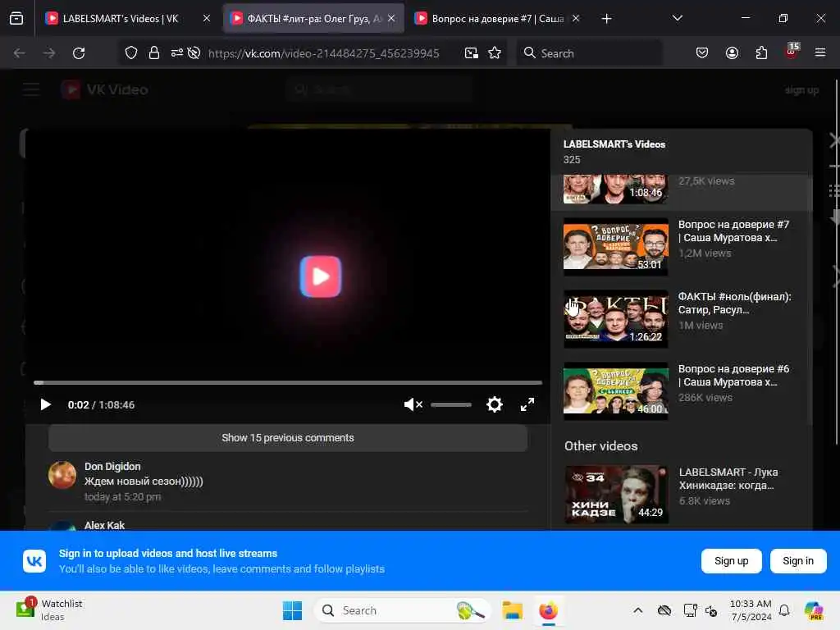Image resolution: width=840 pixels, height=630 pixels.
Task: Open picture-in-picture from the address bar
Action: click(472, 53)
